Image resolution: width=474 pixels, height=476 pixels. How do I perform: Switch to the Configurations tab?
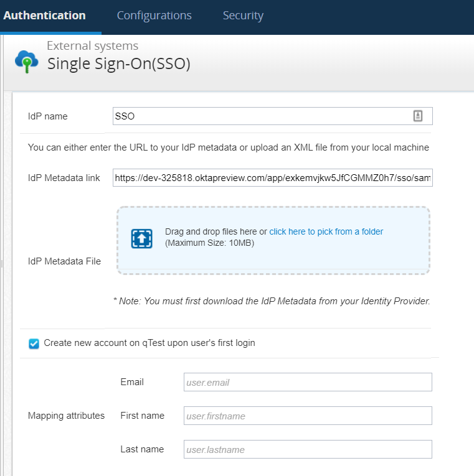tap(154, 16)
